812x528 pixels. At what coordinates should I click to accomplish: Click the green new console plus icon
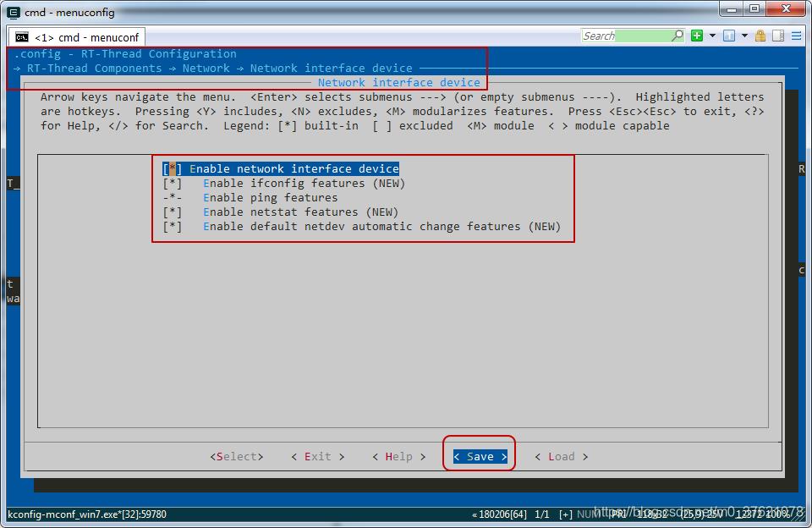coord(697,36)
